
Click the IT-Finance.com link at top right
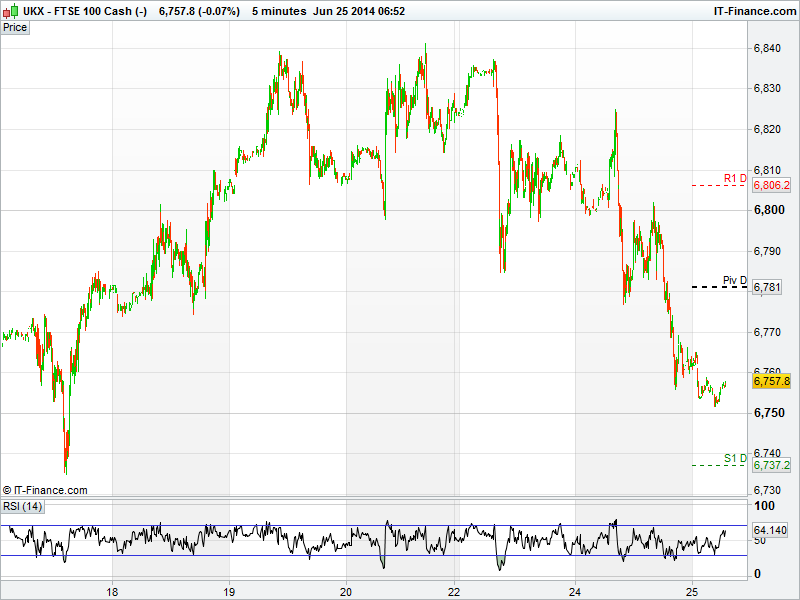point(753,11)
